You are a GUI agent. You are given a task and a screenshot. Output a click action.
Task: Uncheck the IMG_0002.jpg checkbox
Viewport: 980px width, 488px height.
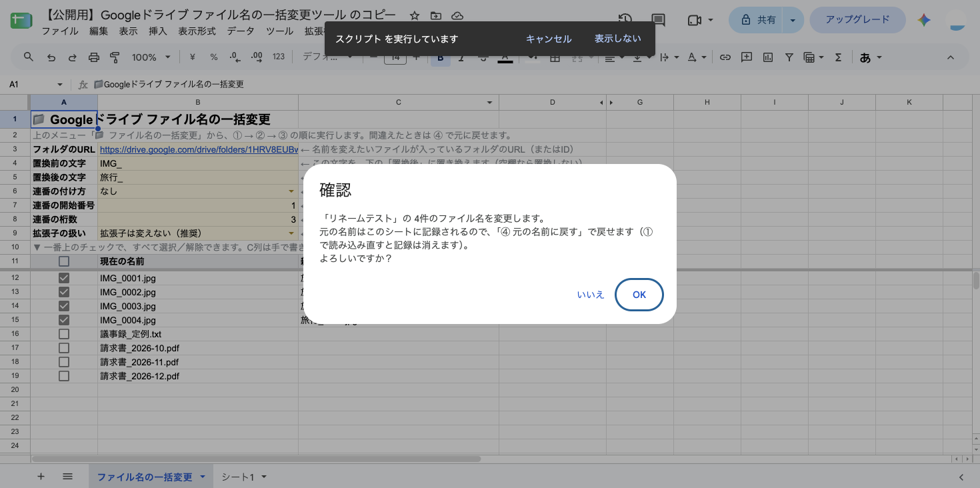click(x=64, y=292)
